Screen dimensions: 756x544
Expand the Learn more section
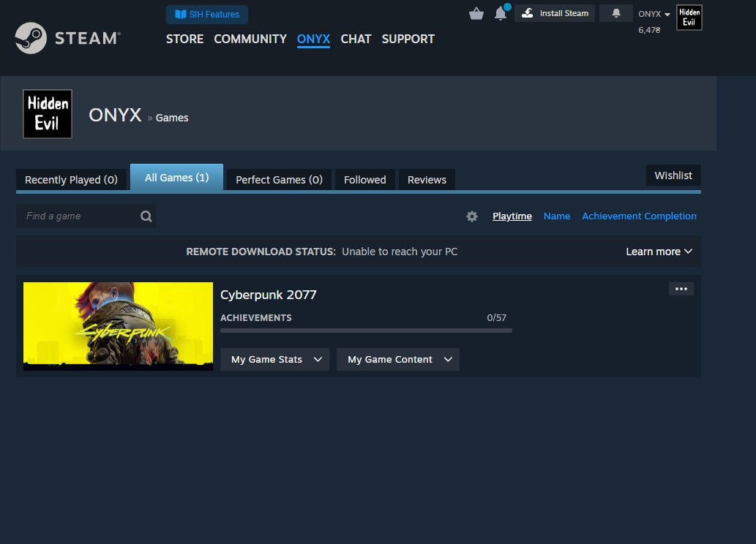(x=659, y=252)
